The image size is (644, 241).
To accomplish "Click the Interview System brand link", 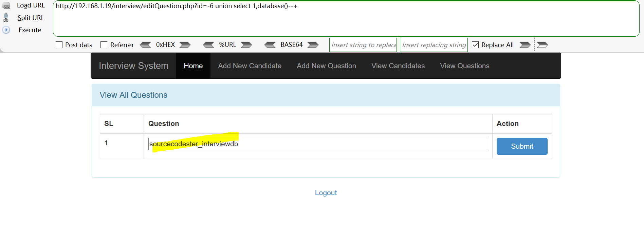I will (133, 66).
